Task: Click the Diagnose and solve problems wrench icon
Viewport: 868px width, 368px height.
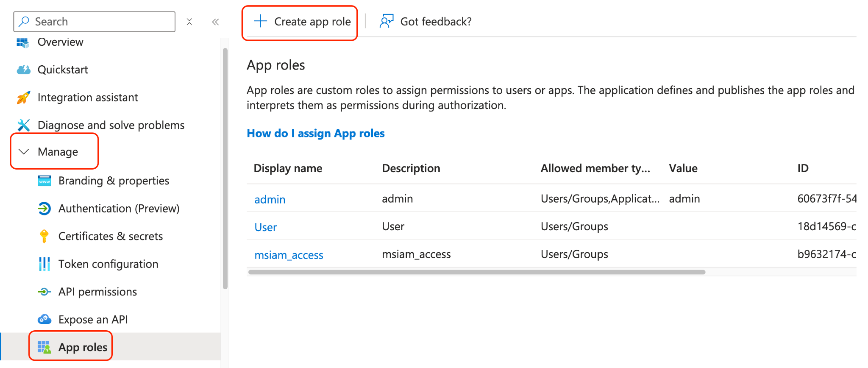Action: pos(23,125)
